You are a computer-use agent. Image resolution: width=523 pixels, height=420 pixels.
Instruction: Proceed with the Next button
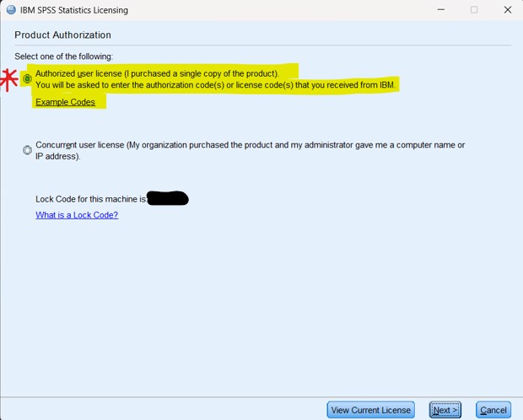[x=445, y=410]
